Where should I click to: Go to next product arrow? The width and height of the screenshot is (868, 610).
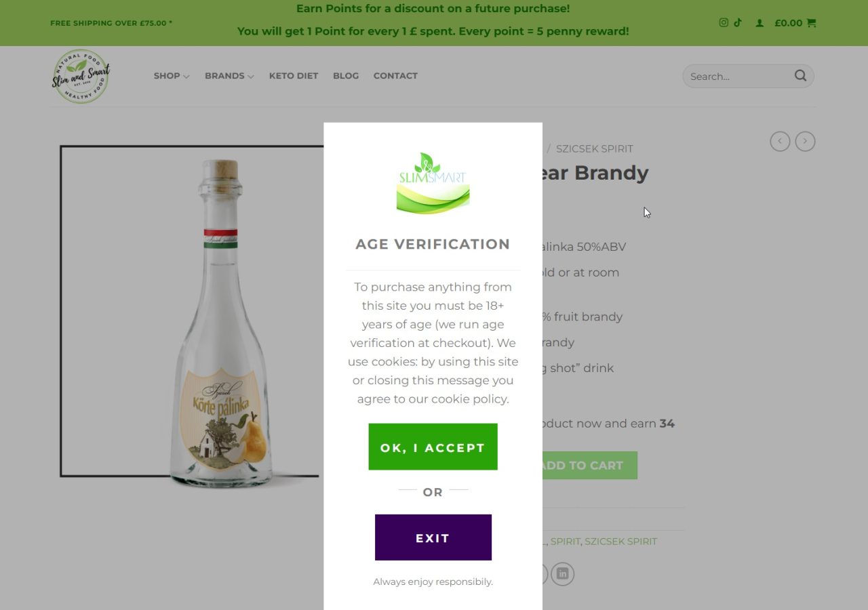pos(805,142)
